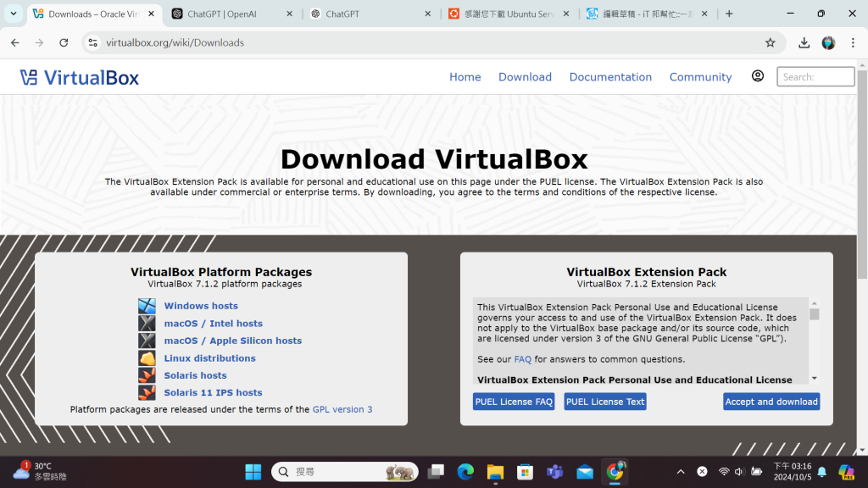Click the macOS Apple Silicon hosts icon
The height and width of the screenshot is (488, 868).
pos(147,341)
